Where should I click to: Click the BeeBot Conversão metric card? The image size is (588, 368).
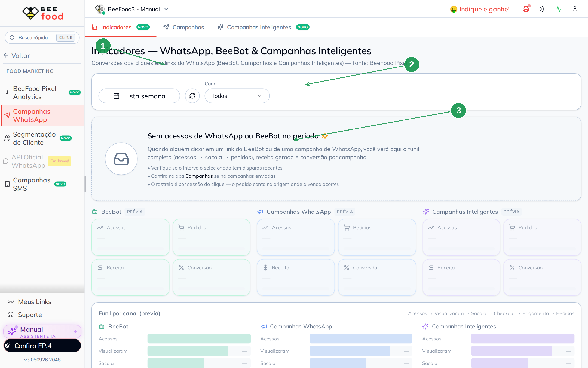[x=212, y=277]
